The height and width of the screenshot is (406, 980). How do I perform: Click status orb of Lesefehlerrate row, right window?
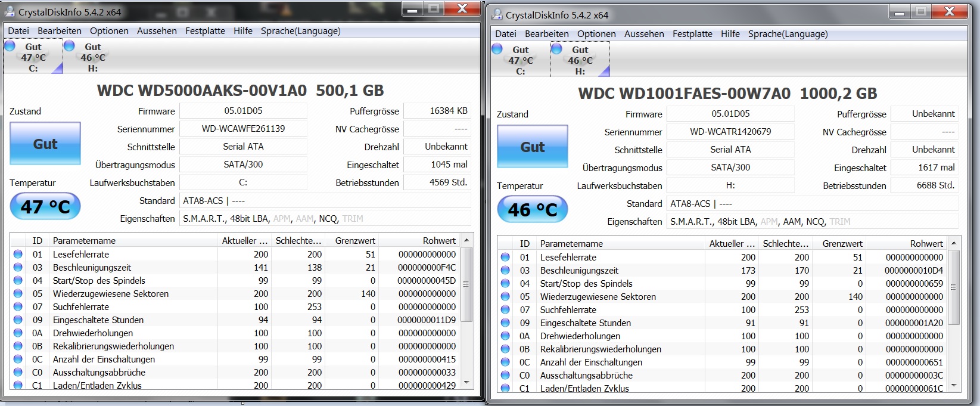pos(505,257)
